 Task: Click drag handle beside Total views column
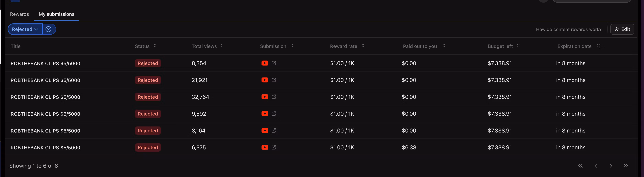point(222,46)
